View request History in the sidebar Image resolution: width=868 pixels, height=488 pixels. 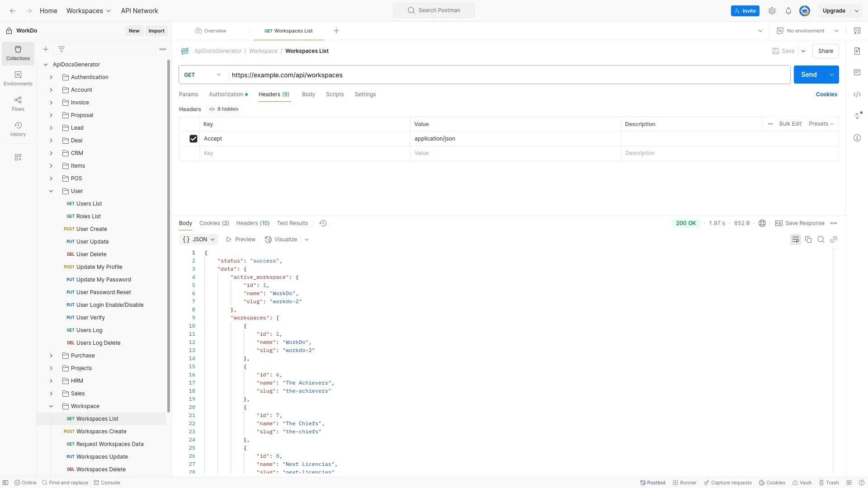[18, 129]
